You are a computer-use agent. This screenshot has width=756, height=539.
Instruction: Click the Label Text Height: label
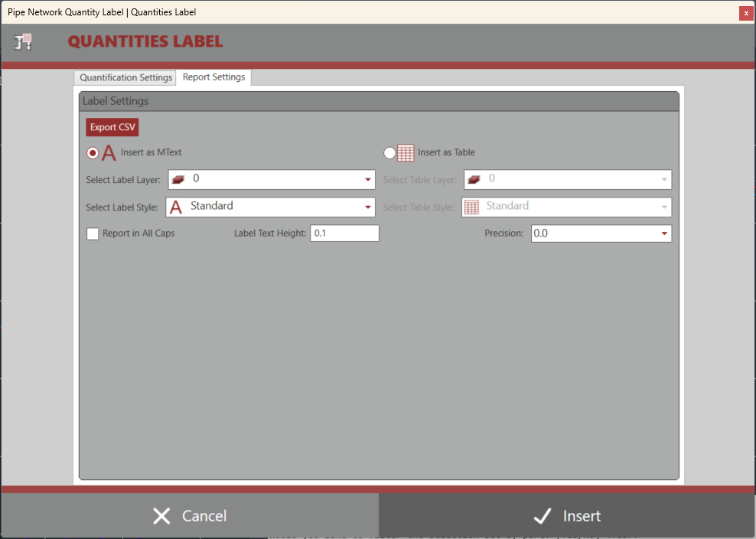(270, 234)
